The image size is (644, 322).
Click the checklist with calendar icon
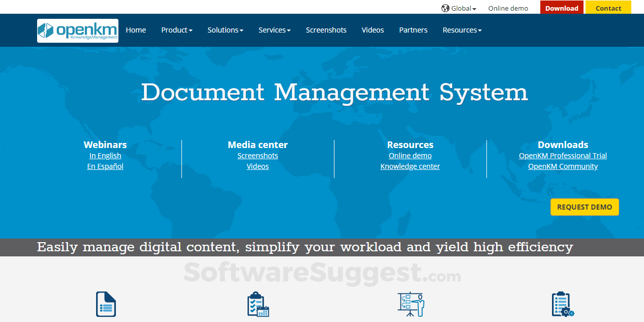coord(258,304)
